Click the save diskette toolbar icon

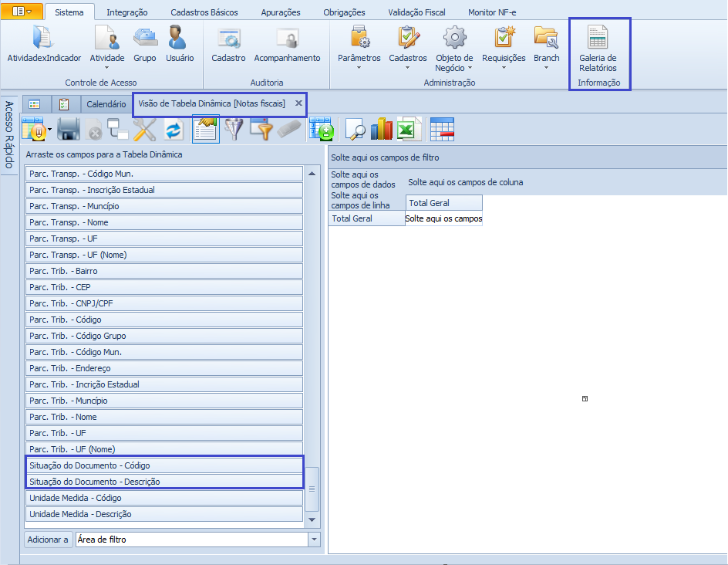69,130
